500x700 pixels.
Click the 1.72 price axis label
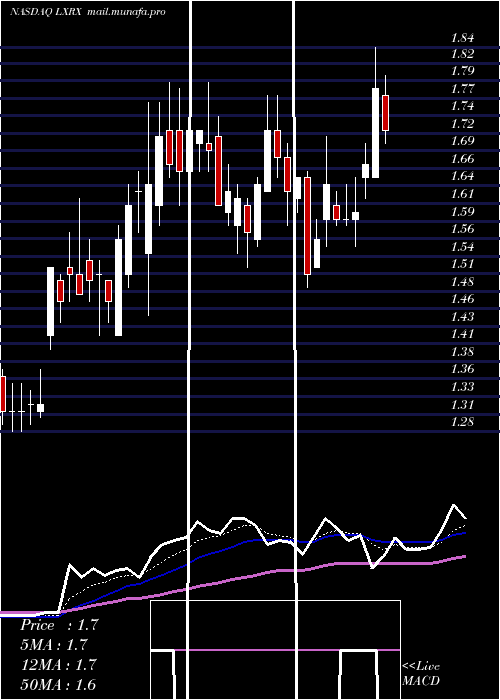462,124
